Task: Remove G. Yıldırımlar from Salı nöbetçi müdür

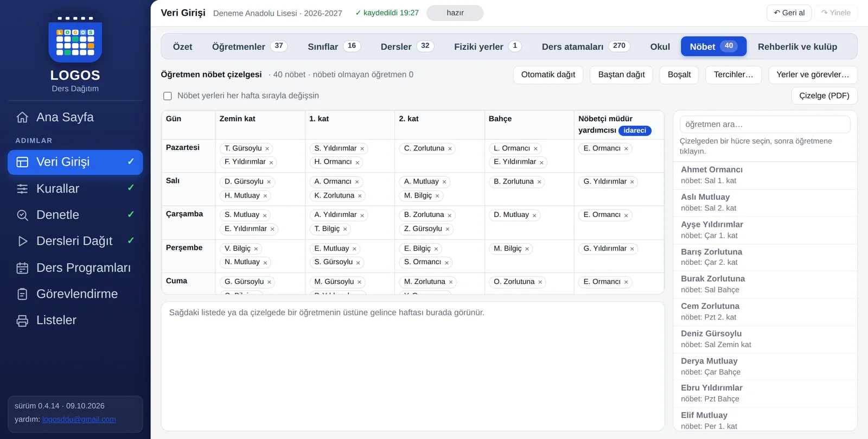Action: [x=632, y=182]
